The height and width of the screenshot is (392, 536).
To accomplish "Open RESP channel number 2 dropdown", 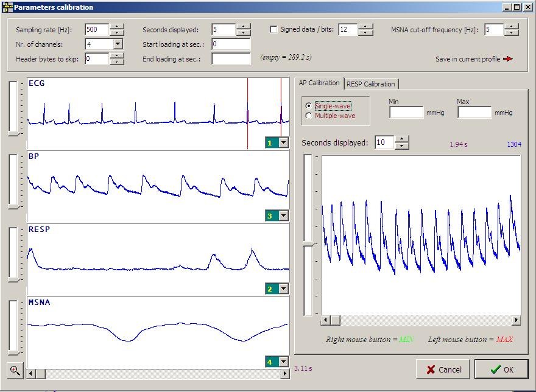I will 284,289.
